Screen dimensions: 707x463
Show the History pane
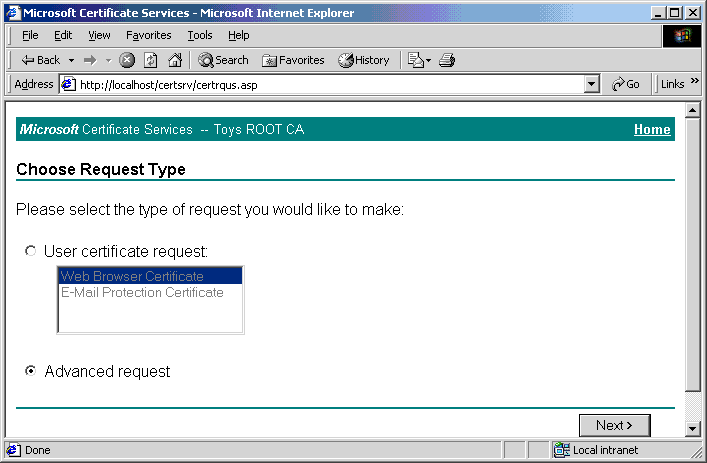click(363, 60)
